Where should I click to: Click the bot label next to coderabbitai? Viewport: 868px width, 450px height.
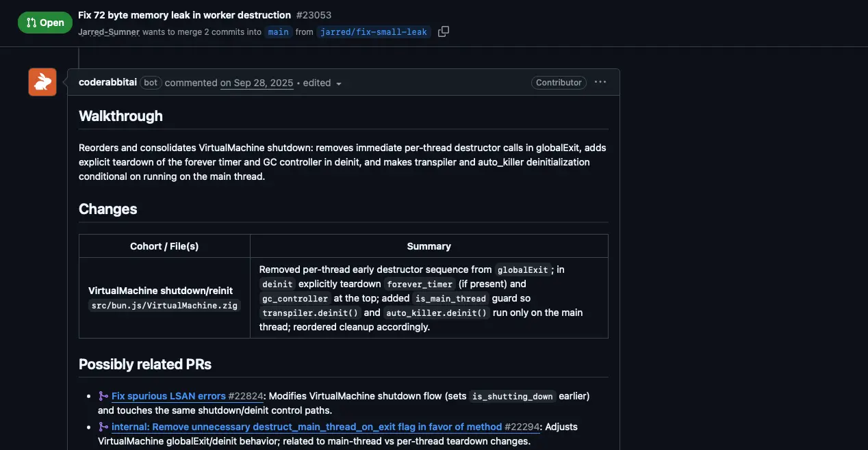point(151,83)
